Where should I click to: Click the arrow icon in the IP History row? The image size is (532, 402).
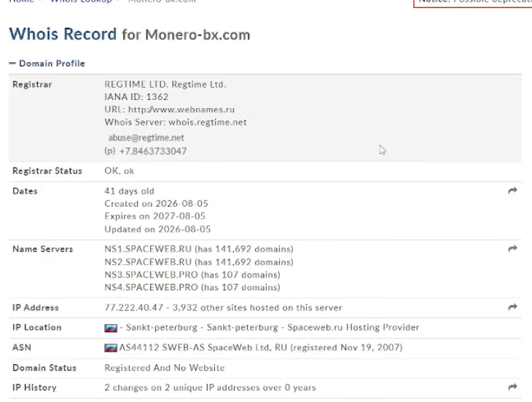[512, 387]
